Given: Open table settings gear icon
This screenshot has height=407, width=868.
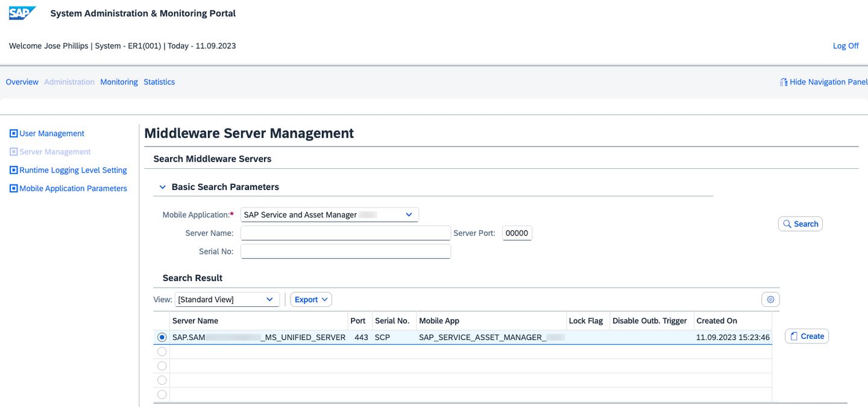Looking at the screenshot, I should coord(770,299).
